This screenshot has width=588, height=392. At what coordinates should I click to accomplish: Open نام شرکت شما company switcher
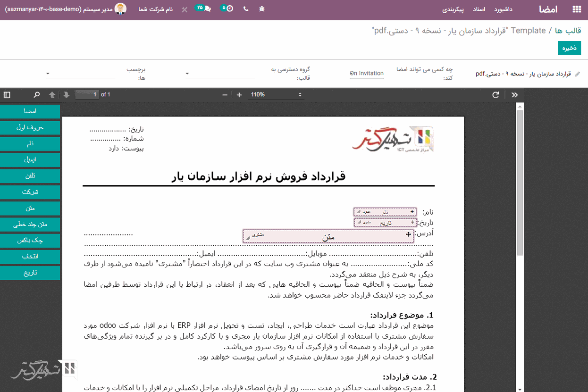[x=157, y=9]
